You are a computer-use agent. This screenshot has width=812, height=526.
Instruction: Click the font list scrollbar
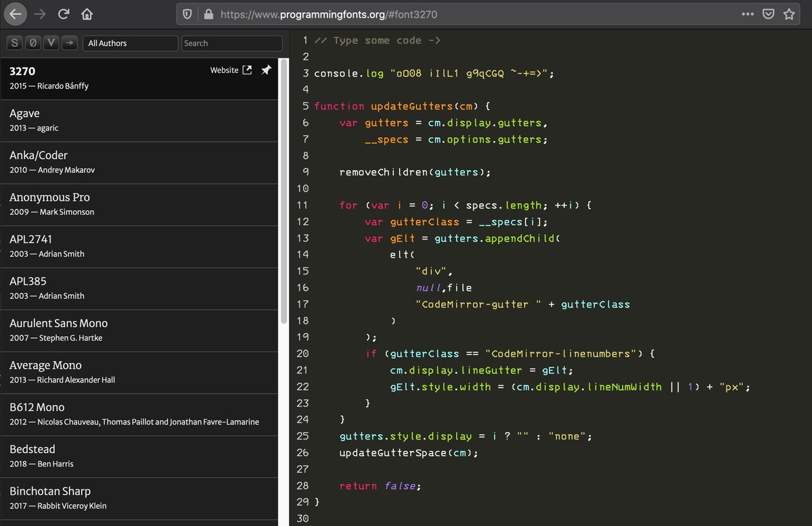284,193
